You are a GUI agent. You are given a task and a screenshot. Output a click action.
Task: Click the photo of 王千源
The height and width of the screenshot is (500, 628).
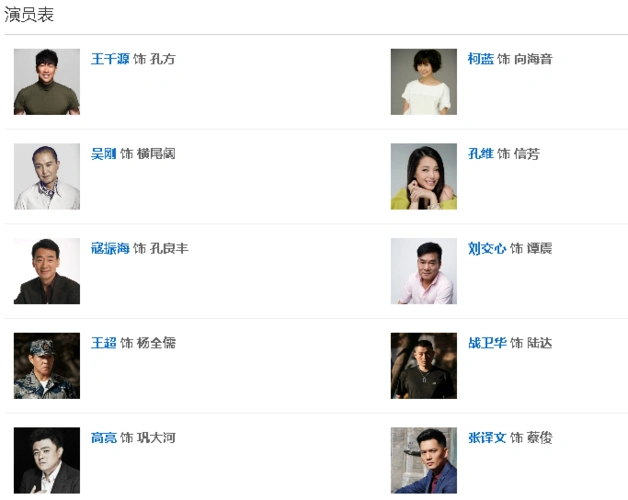point(47,82)
